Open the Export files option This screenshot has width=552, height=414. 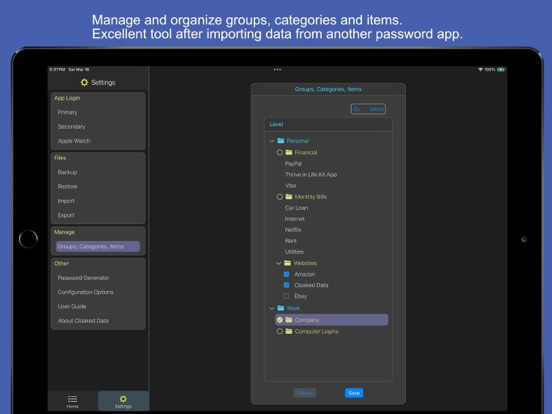click(66, 215)
